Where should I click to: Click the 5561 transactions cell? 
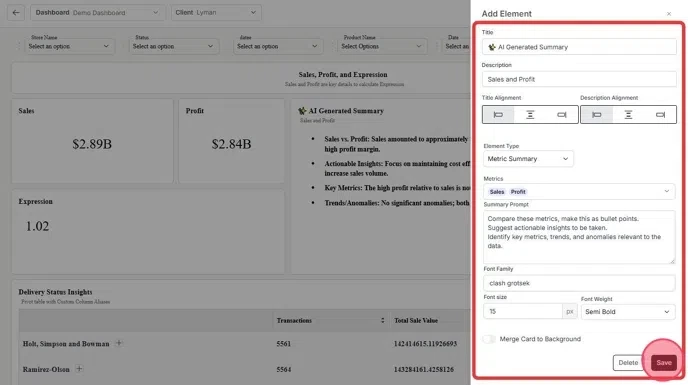coord(283,344)
